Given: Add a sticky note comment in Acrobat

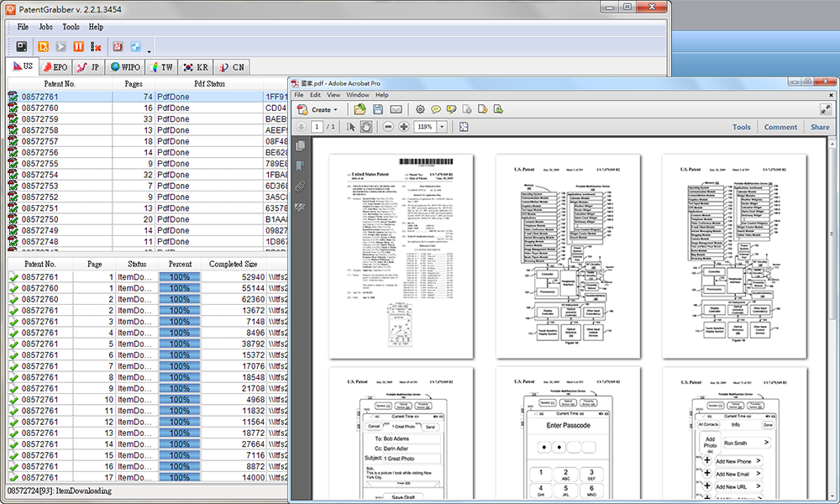Looking at the screenshot, I should tap(436, 109).
